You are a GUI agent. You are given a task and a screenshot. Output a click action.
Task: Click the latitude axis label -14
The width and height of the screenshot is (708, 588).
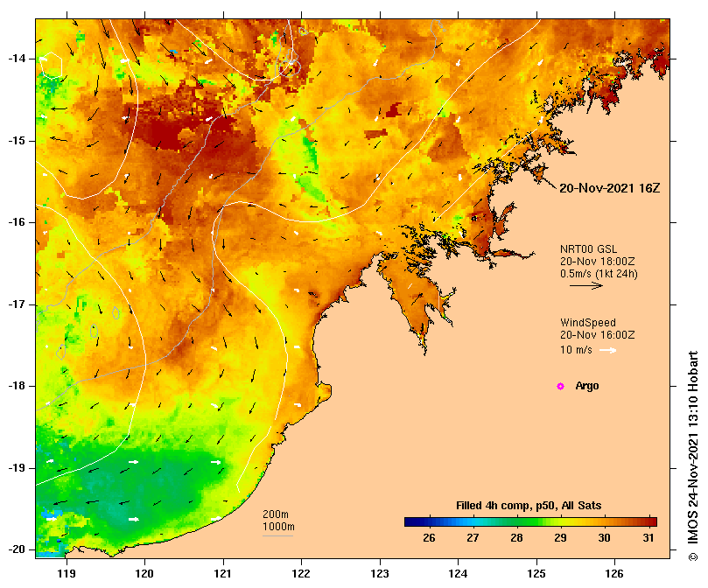18,59
